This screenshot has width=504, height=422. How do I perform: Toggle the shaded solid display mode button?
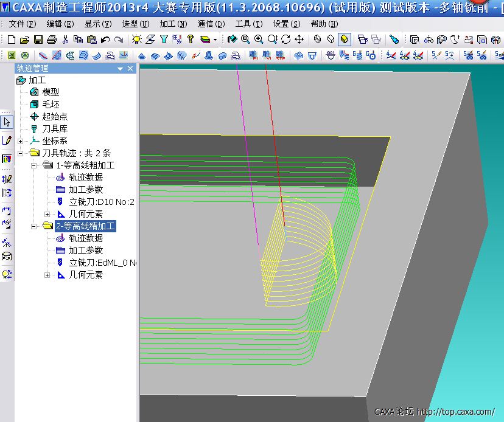point(344,40)
